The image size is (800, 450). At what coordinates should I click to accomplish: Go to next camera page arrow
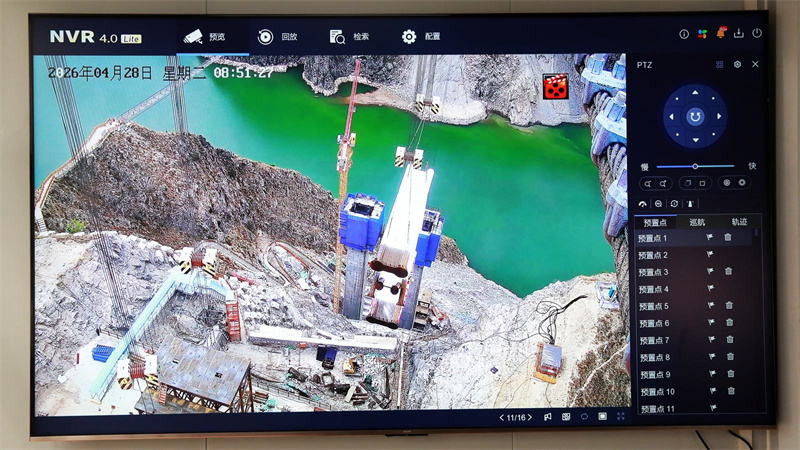pyautogui.click(x=531, y=416)
